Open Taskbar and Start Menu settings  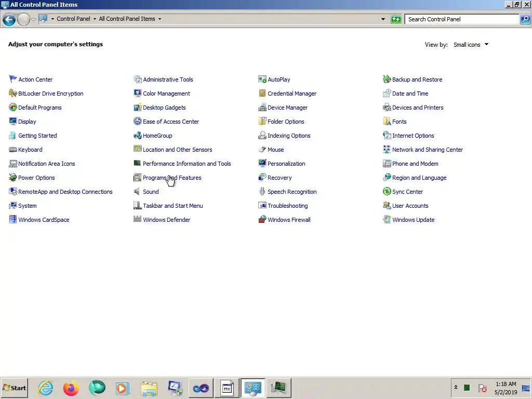[x=172, y=206]
